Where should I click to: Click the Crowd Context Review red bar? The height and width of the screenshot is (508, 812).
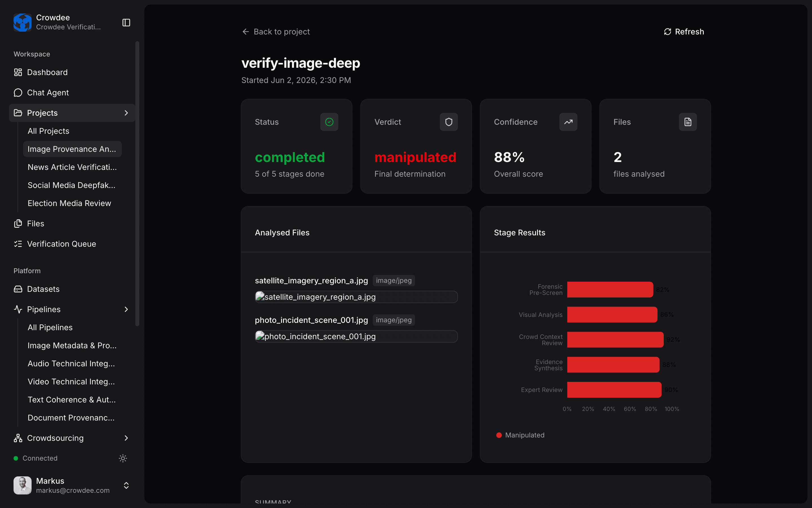[x=615, y=340]
